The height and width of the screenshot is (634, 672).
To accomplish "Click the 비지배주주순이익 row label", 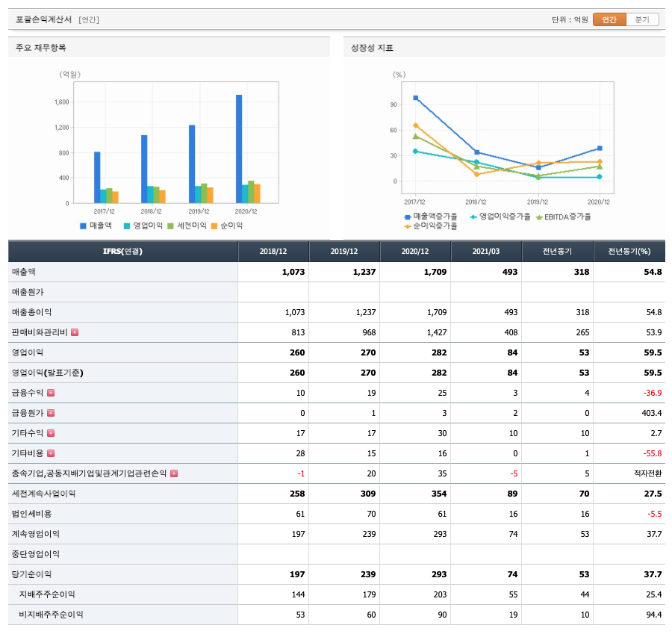I will (x=51, y=615).
